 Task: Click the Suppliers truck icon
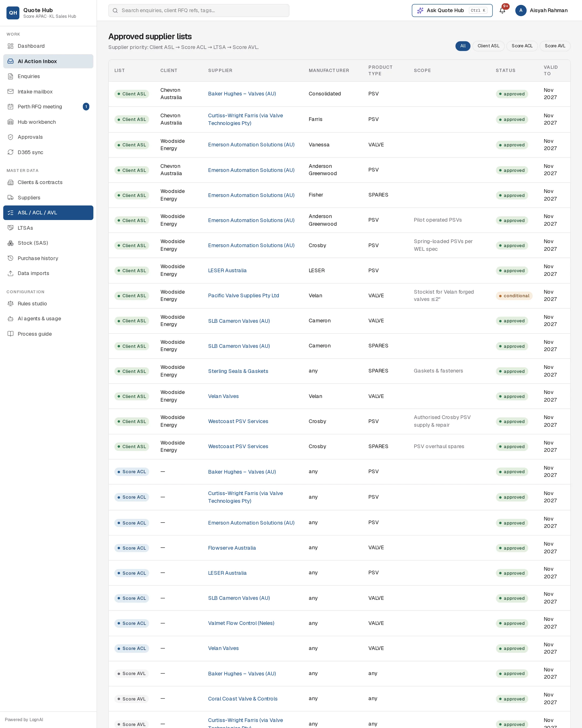[x=11, y=198]
